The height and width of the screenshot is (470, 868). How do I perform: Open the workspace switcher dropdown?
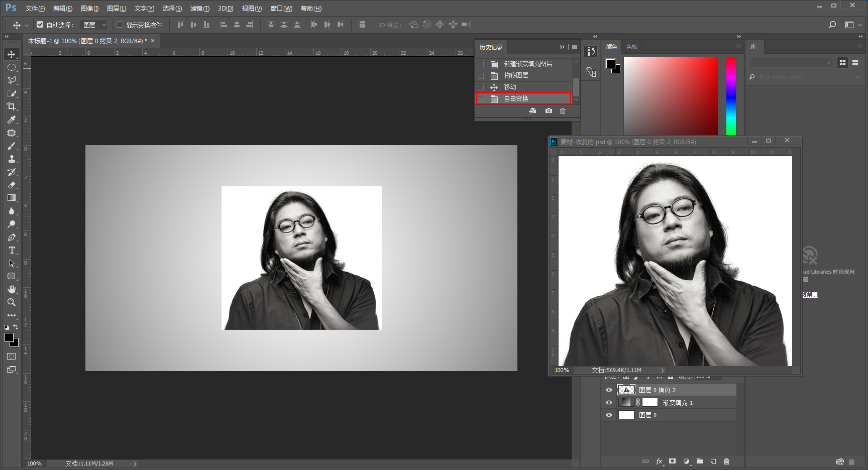click(852, 25)
